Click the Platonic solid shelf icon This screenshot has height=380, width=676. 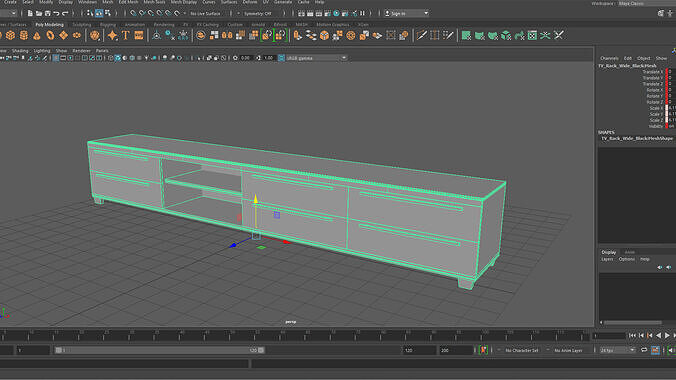coord(94,35)
